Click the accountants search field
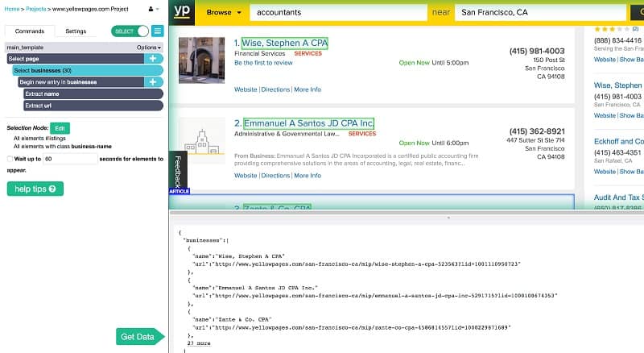This screenshot has height=353, width=644. [x=339, y=12]
